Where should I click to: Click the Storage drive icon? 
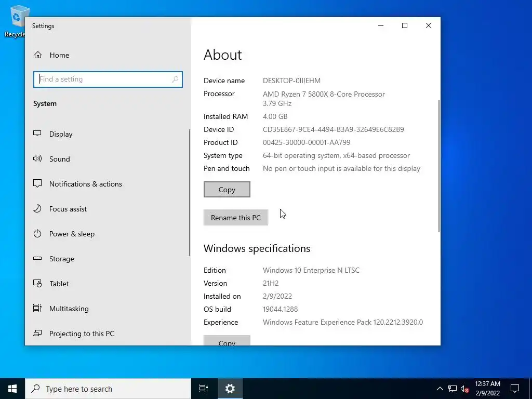coord(37,259)
